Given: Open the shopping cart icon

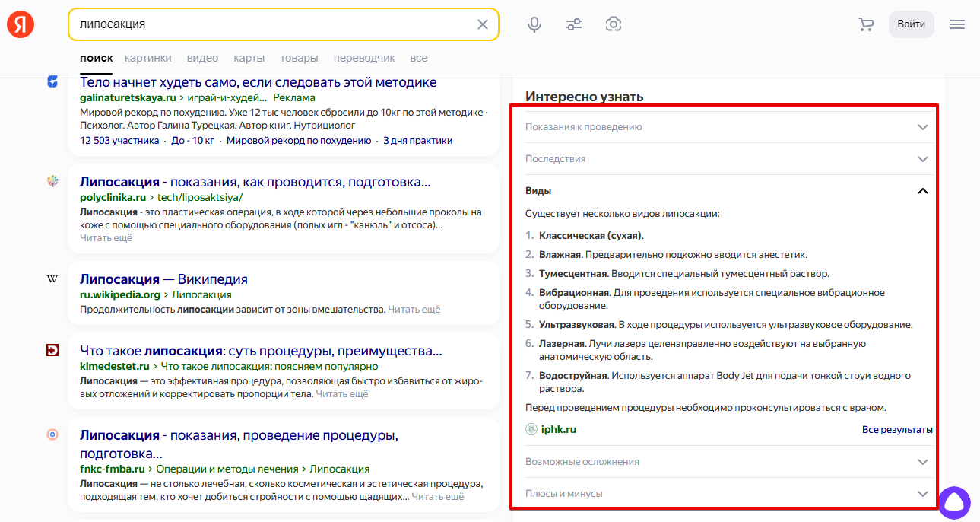Looking at the screenshot, I should point(866,24).
